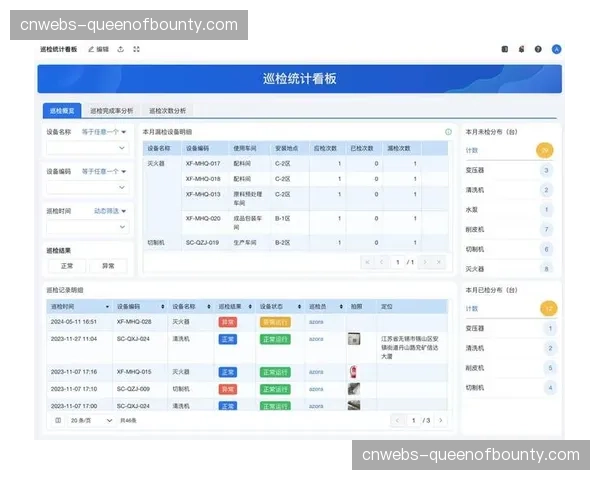Open 等于任意一个 operator for 设备编码
Viewport: 600px width, 480px height.
click(104, 171)
